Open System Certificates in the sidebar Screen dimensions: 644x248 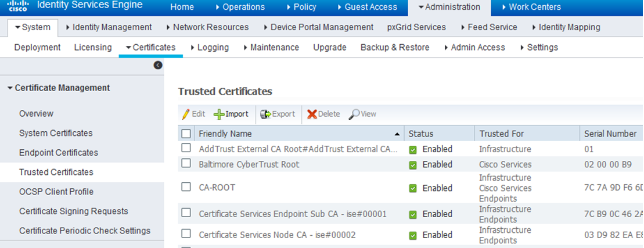(x=56, y=134)
